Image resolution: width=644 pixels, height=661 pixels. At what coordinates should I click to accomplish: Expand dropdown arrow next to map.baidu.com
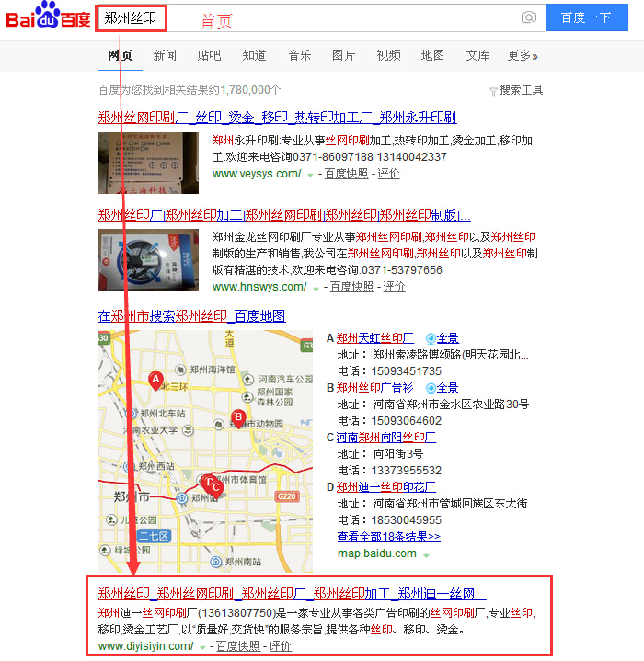pyautogui.click(x=426, y=555)
